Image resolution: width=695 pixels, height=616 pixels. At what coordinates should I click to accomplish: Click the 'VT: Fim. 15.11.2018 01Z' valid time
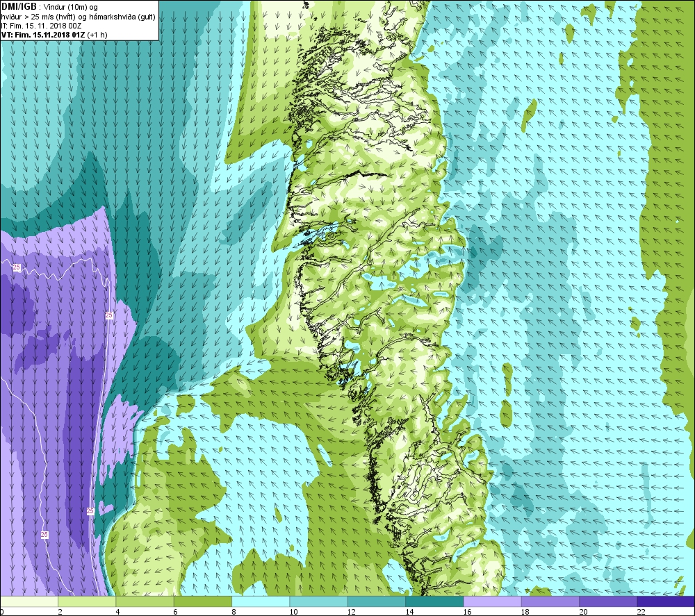coord(43,35)
